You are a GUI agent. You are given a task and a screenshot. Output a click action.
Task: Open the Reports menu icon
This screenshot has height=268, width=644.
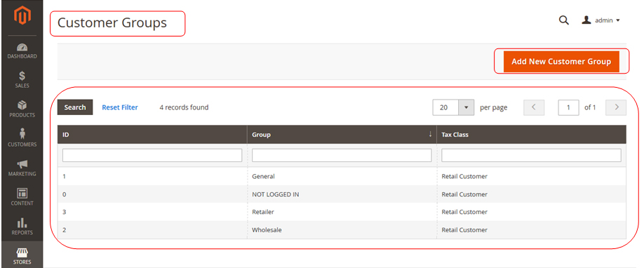22,227
